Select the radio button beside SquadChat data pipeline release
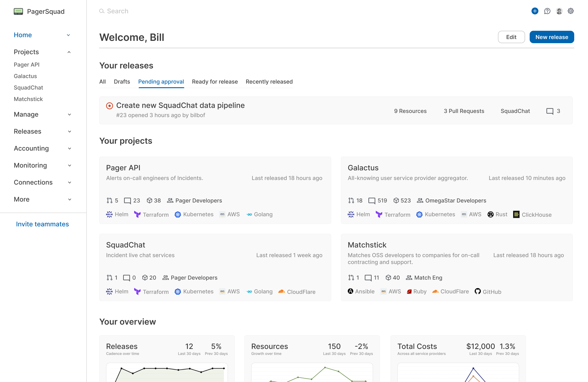588x382 pixels. [110, 106]
